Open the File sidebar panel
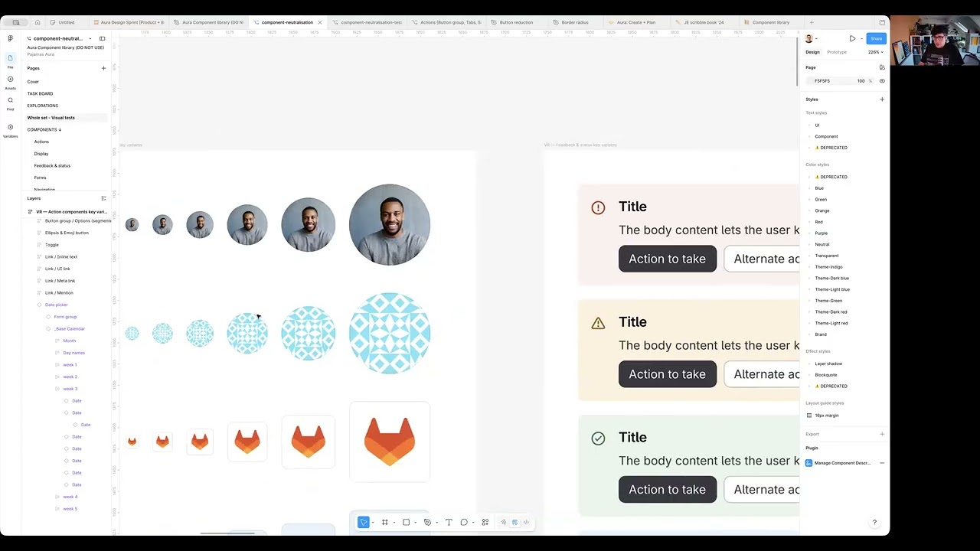Image resolution: width=980 pixels, height=551 pixels. tap(11, 60)
